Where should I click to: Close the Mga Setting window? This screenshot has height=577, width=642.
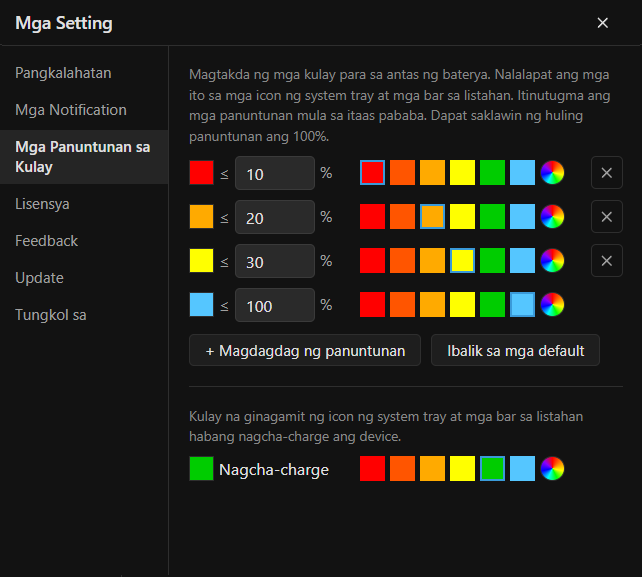click(x=602, y=23)
